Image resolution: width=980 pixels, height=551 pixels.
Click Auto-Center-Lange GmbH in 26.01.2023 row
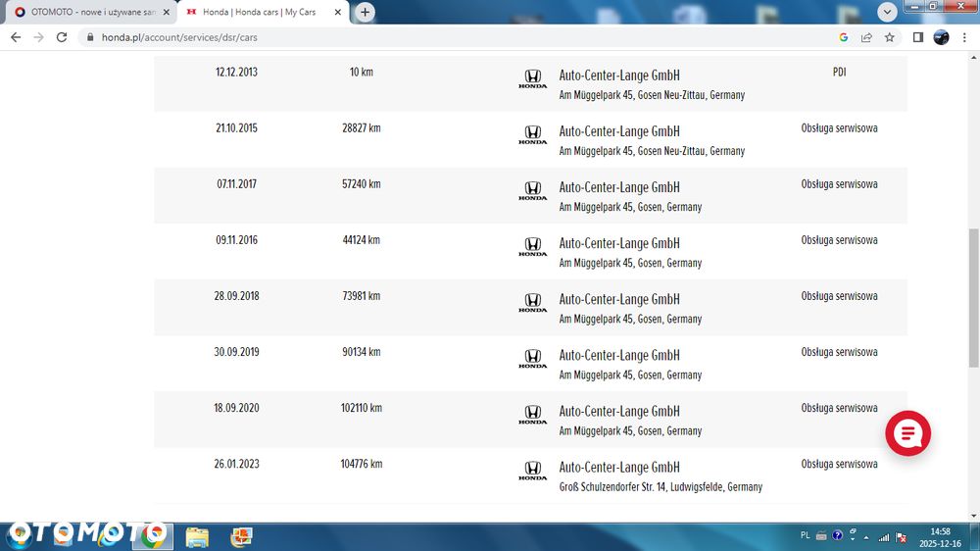tap(619, 468)
